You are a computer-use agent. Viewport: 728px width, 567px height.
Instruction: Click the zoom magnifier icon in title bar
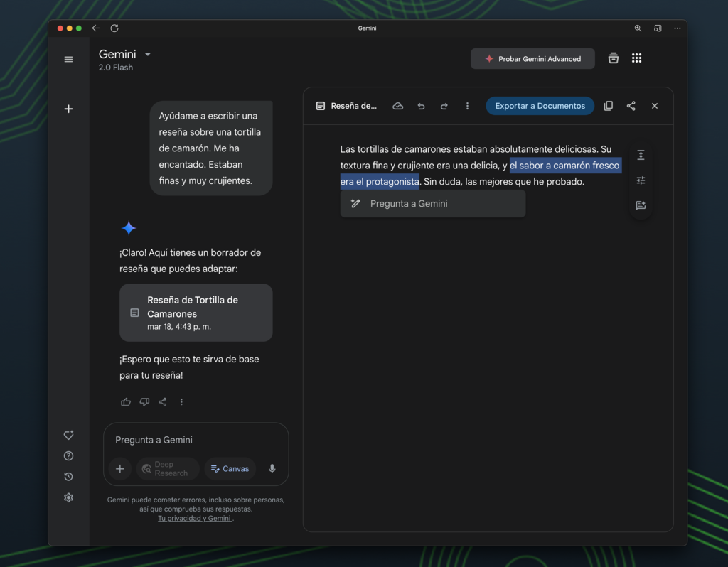pos(638,28)
